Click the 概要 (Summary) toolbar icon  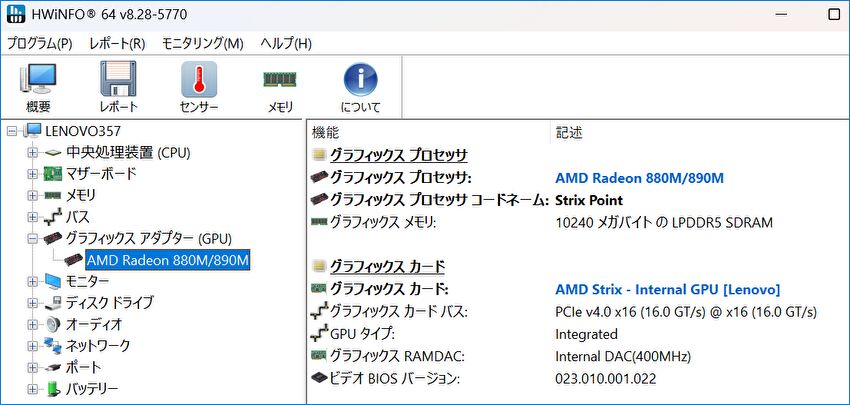pyautogui.click(x=38, y=80)
